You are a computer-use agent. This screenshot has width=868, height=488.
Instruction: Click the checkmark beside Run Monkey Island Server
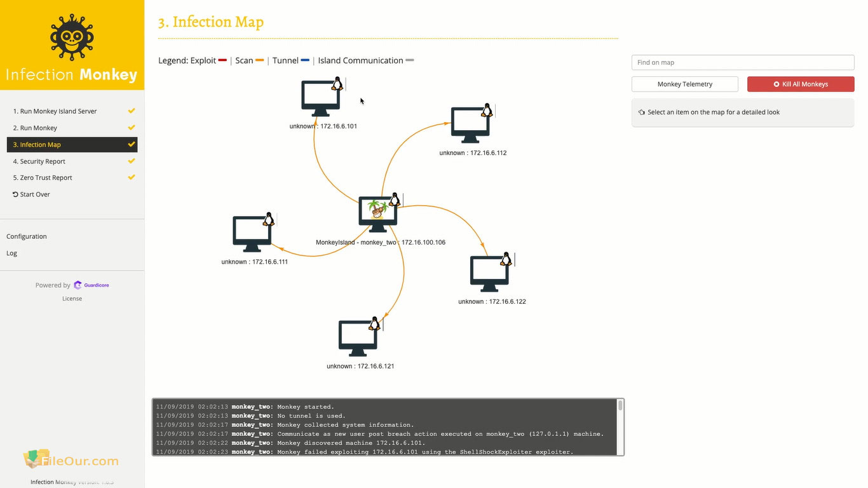pyautogui.click(x=132, y=111)
